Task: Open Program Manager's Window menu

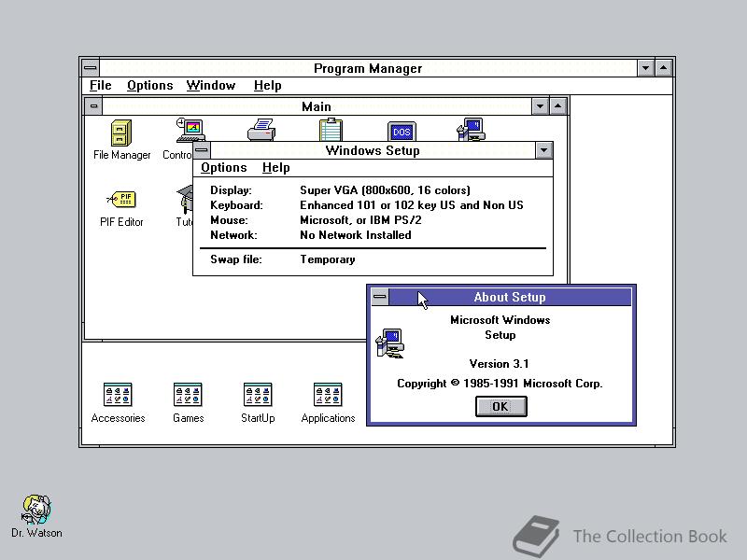Action: click(x=211, y=86)
